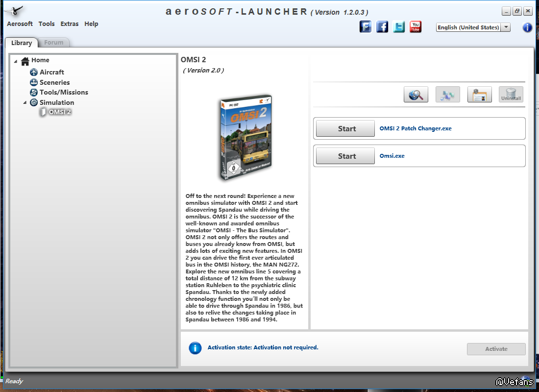This screenshot has width=539, height=392.
Task: Click the Sceneries category icon
Action: [x=34, y=82]
